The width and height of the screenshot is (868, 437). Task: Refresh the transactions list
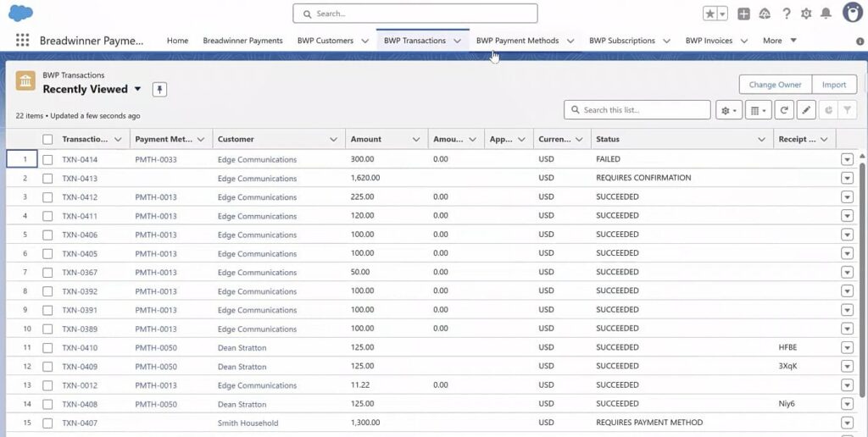pos(785,110)
